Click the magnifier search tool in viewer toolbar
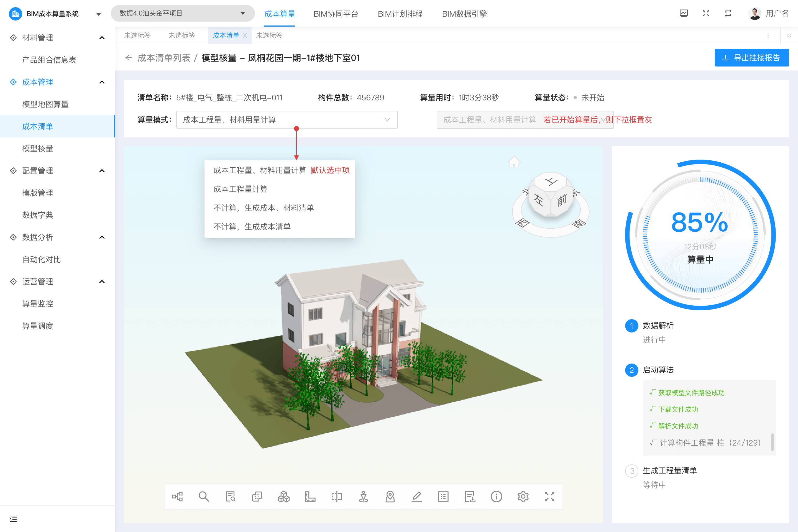Image resolution: width=798 pixels, height=532 pixels. tap(204, 497)
